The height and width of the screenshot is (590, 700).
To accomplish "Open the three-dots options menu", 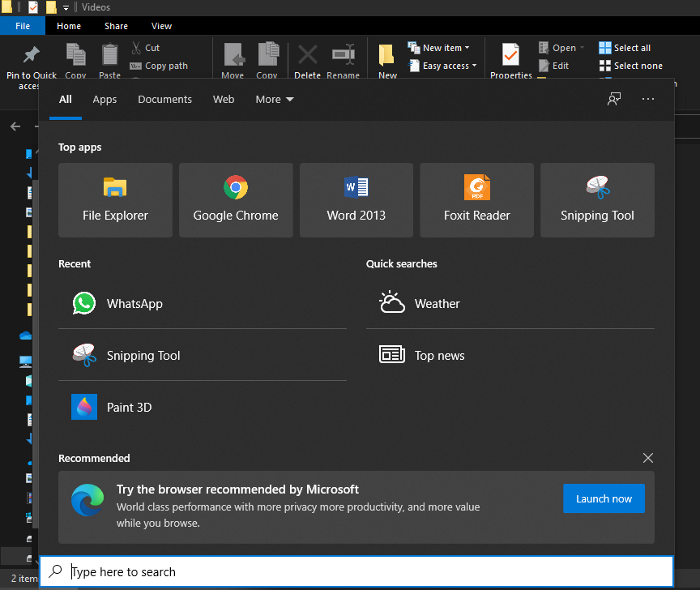I will [647, 99].
